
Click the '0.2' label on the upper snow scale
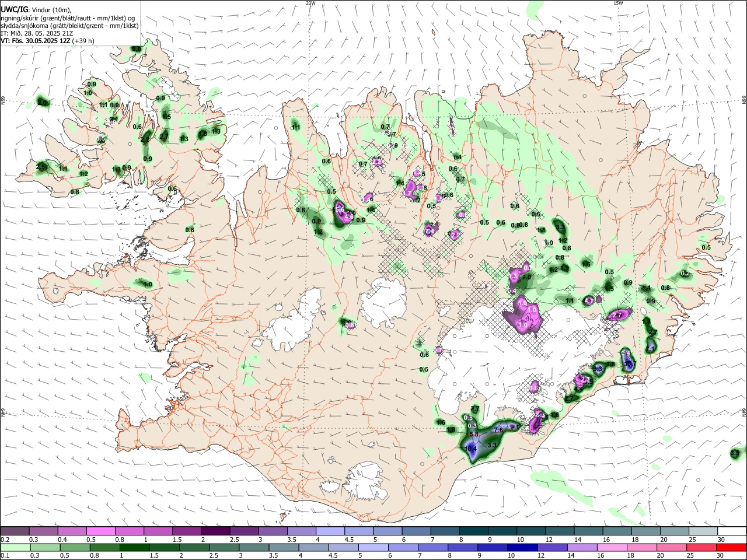pyautogui.click(x=4, y=540)
